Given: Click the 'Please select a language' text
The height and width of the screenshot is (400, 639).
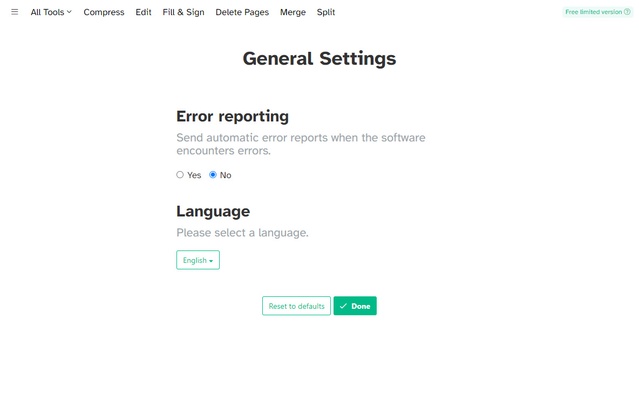Looking at the screenshot, I should point(242,233).
